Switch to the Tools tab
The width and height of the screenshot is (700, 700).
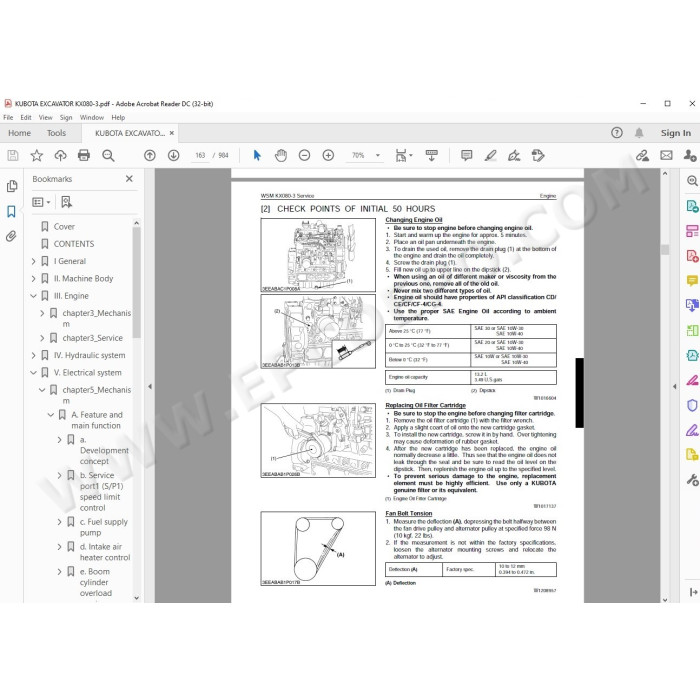click(x=56, y=133)
